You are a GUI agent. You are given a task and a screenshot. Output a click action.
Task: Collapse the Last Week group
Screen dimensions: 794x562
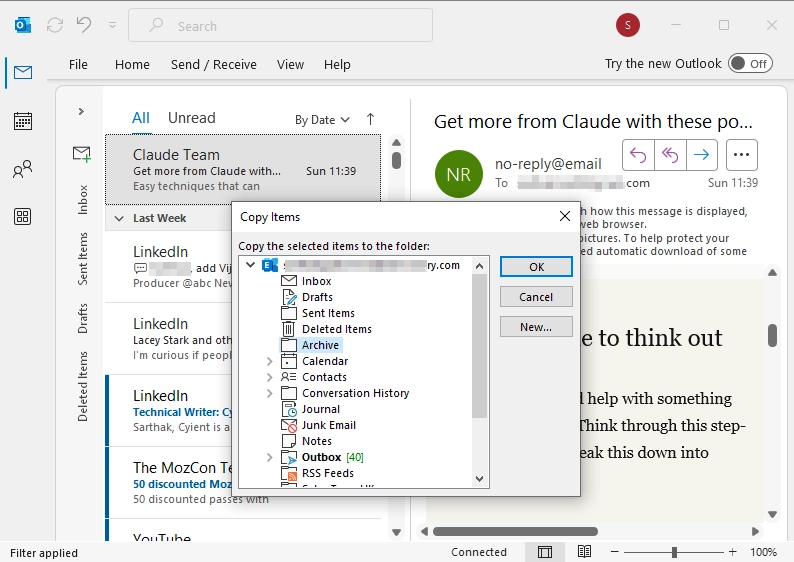(x=119, y=218)
